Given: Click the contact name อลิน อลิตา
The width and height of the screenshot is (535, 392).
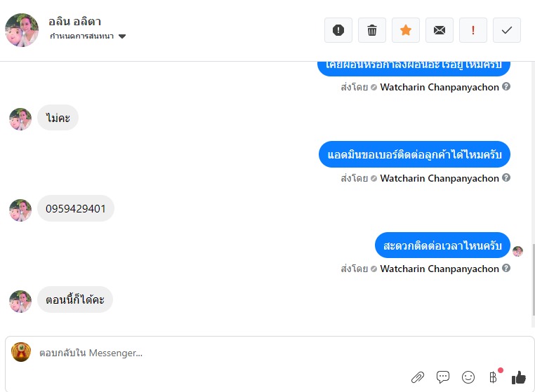Looking at the screenshot, I should coord(74,22).
